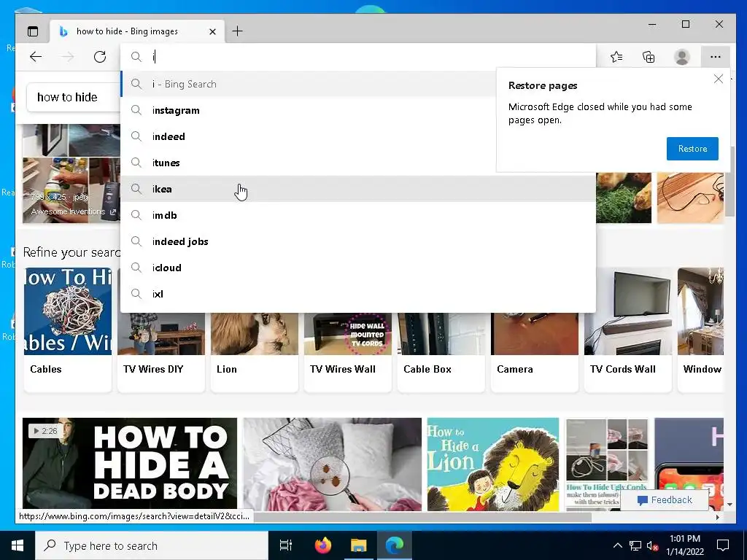Open the Favorites star icon
Screen dimensions: 747x560
616,57
